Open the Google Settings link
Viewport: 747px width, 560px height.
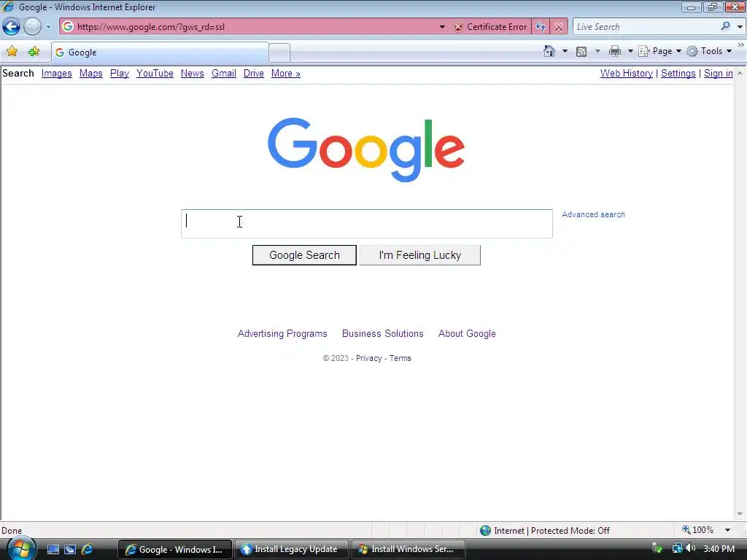tap(678, 74)
